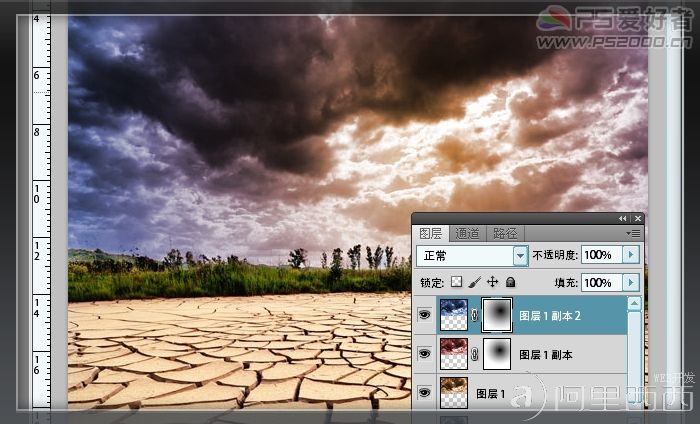Hide the 图层 1 副本 layer
The image size is (700, 424).
tap(424, 354)
